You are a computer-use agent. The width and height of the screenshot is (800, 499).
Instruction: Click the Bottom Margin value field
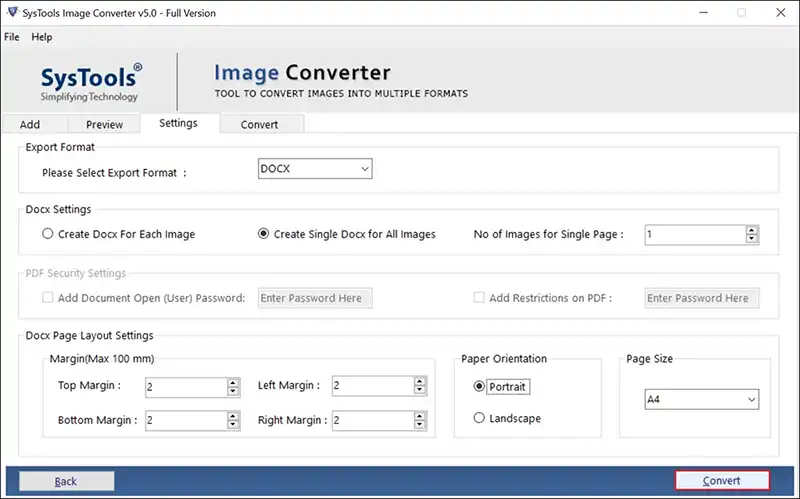click(x=186, y=420)
